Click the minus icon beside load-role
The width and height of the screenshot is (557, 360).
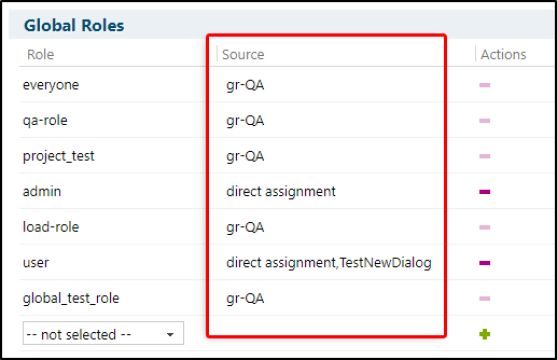485,227
